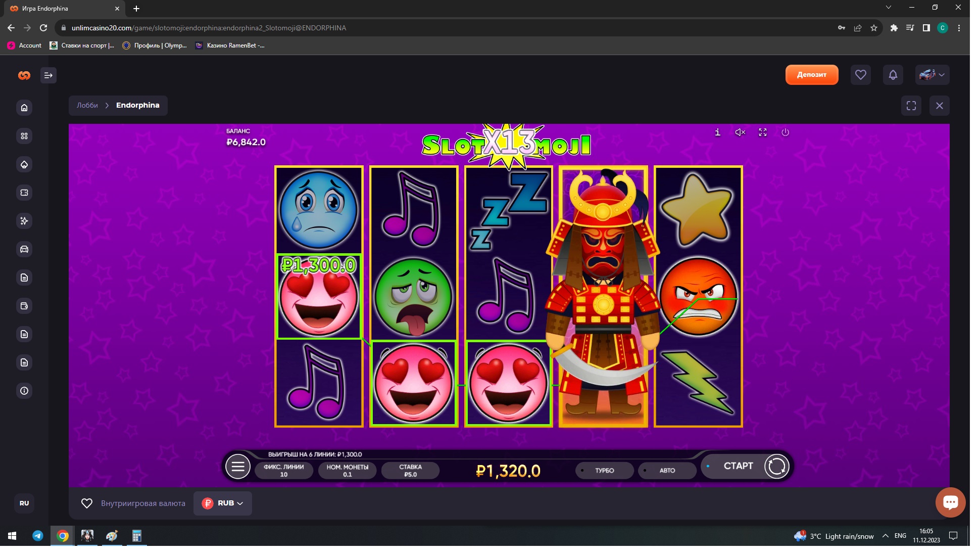Add game to favorites via header heart

point(860,75)
